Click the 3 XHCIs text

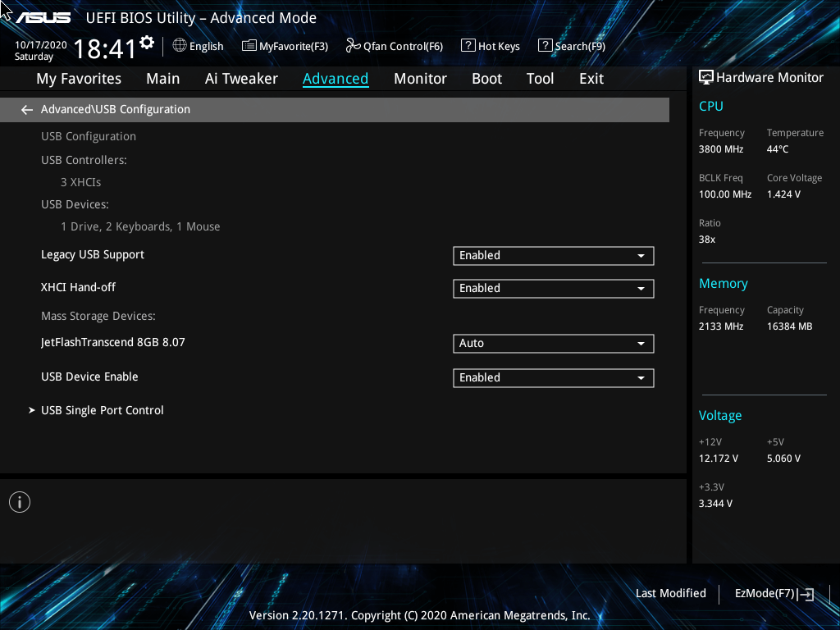[x=81, y=182]
